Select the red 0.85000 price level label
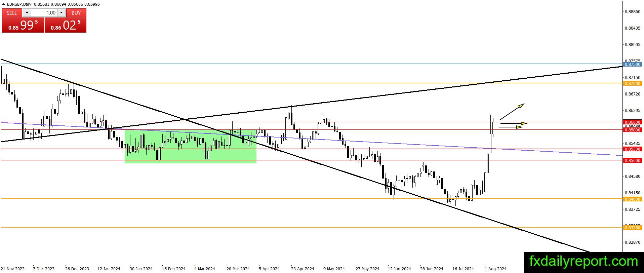The width and height of the screenshot is (644, 273). [x=633, y=161]
